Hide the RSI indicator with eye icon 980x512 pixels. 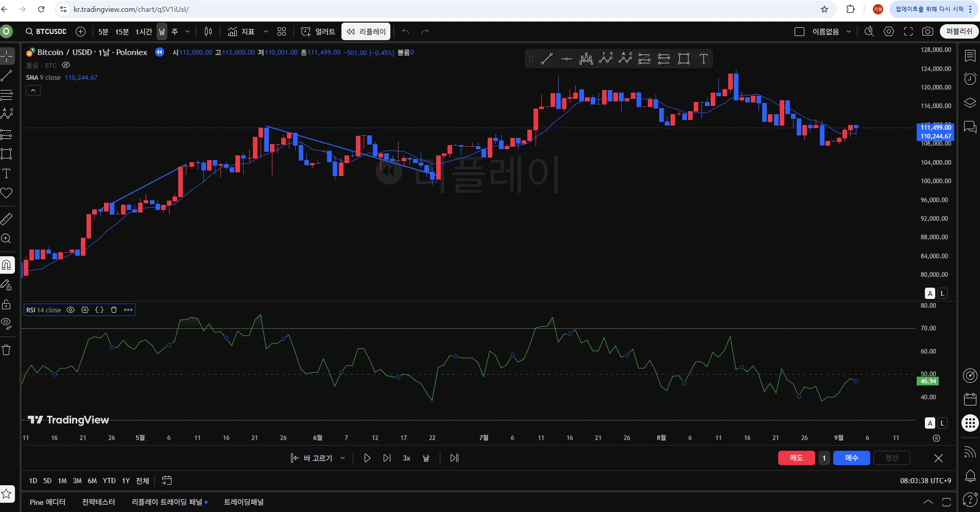(x=71, y=310)
